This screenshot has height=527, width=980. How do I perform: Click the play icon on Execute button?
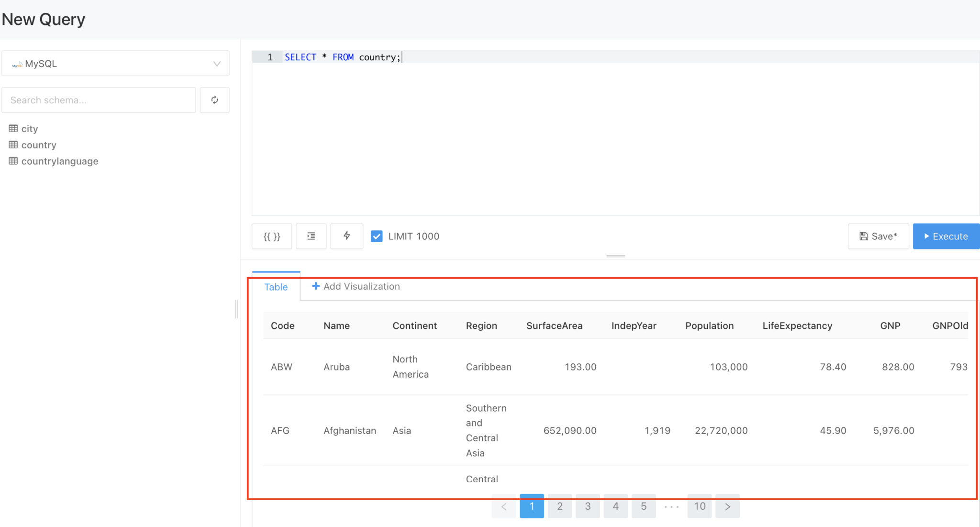point(926,236)
